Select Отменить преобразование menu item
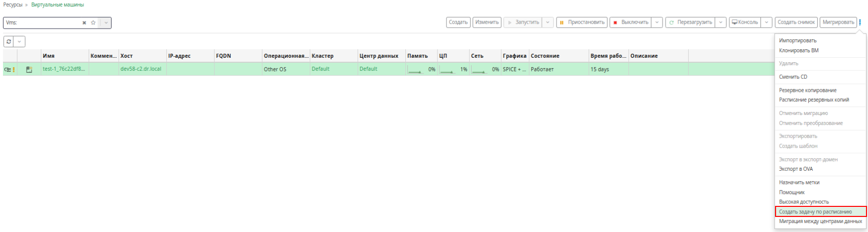This screenshot has width=868, height=232. [x=811, y=123]
